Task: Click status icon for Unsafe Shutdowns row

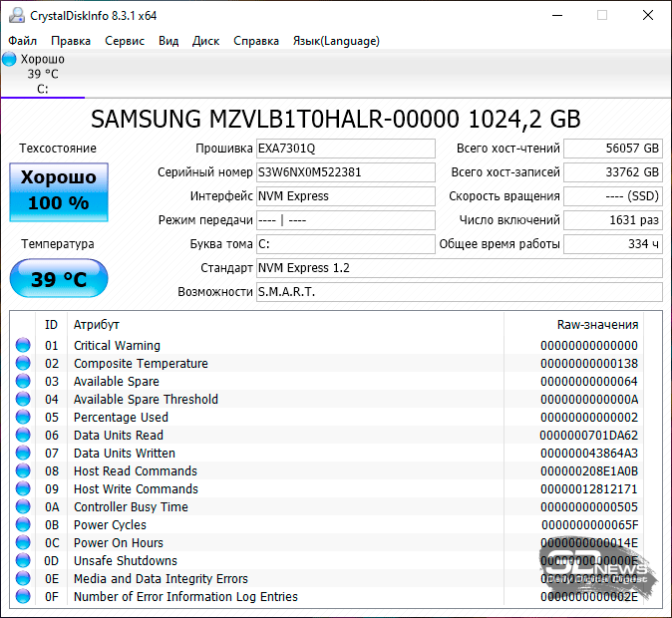Action: pyautogui.click(x=23, y=560)
